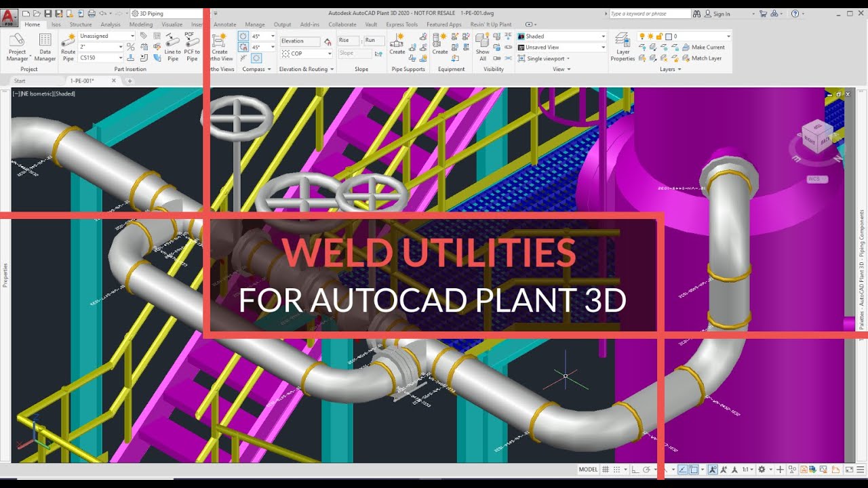Switch to the Analysis ribbon tab
Screen dimensions: 868x488
click(111, 24)
